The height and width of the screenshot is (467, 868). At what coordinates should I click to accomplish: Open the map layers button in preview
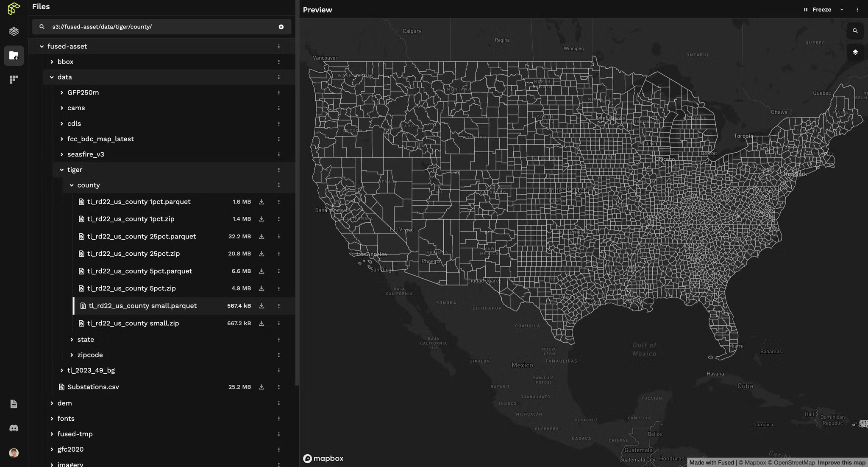coord(855,52)
